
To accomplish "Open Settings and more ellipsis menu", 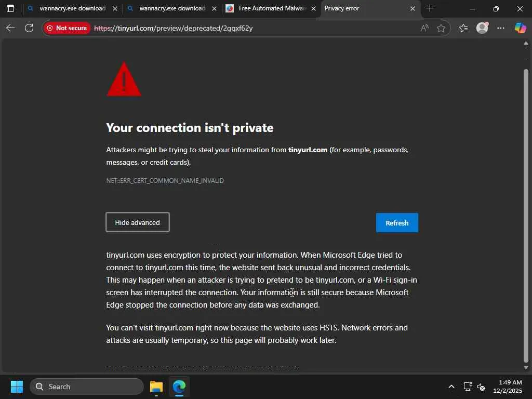I will click(x=501, y=28).
